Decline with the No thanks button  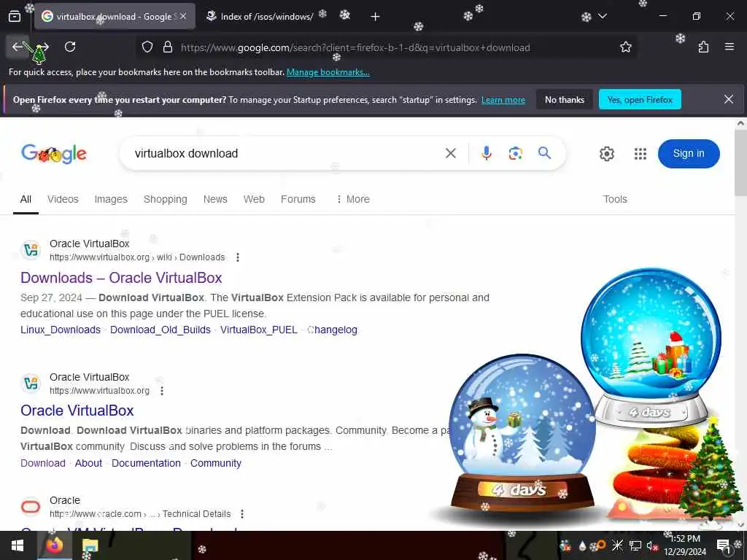[564, 99]
